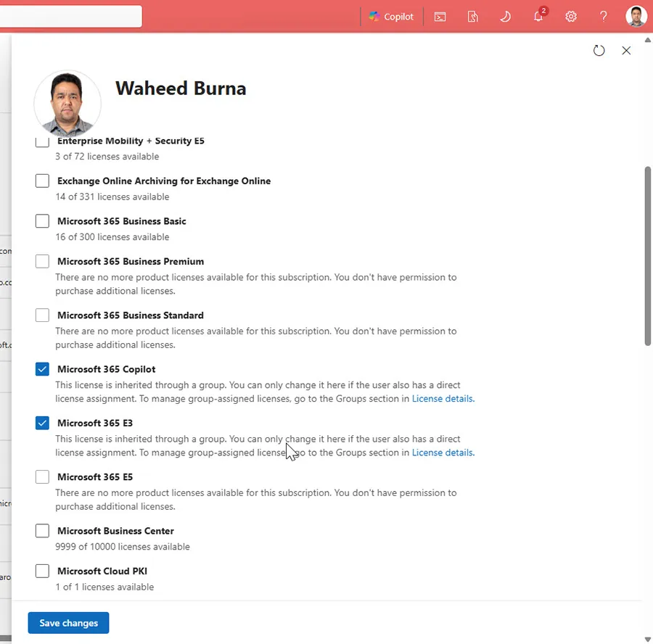Screen dimensions: 653x644
Task: Click the search input field in header
Action: pyautogui.click(x=71, y=16)
